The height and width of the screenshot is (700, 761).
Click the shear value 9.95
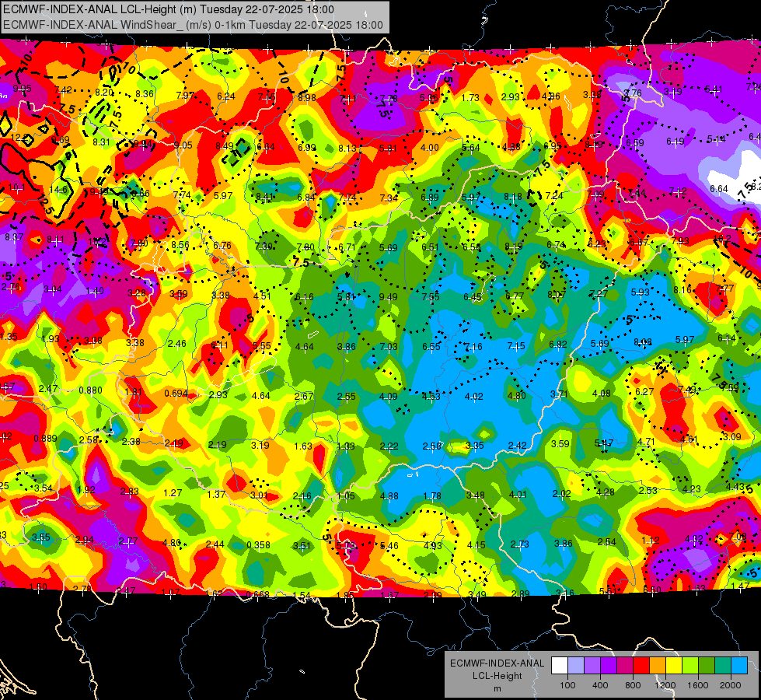[22, 89]
